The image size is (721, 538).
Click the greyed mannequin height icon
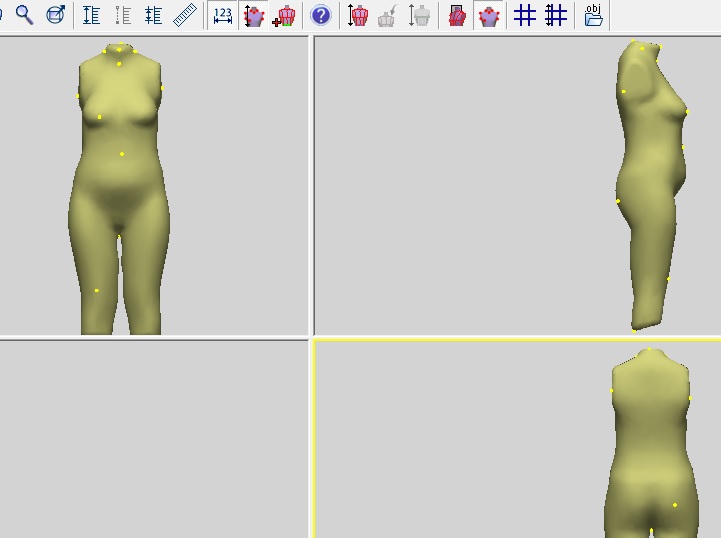(420, 15)
